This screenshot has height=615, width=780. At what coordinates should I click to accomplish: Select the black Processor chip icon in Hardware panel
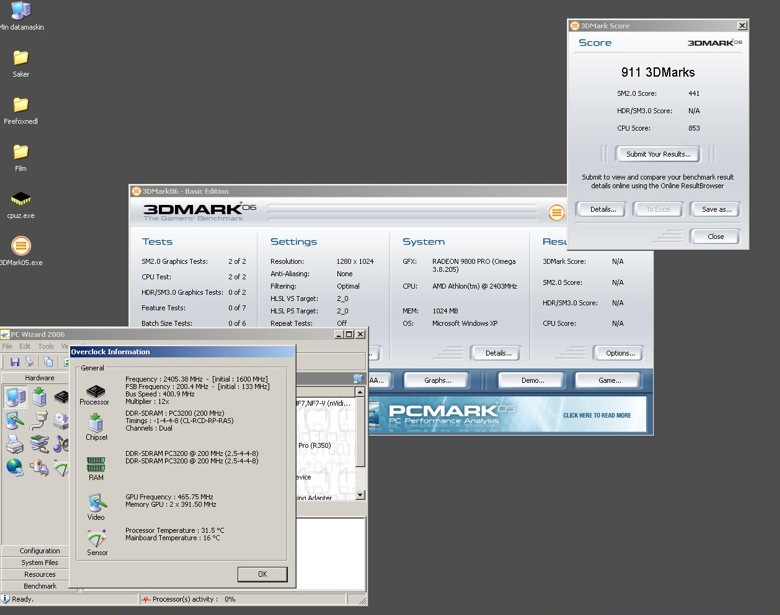tap(61, 397)
